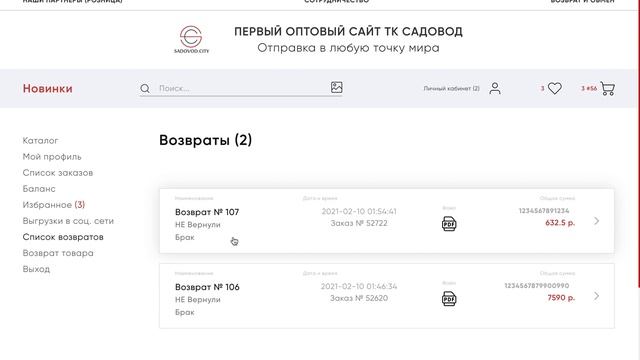Expand return № 106 chevron arrow

[x=597, y=296]
